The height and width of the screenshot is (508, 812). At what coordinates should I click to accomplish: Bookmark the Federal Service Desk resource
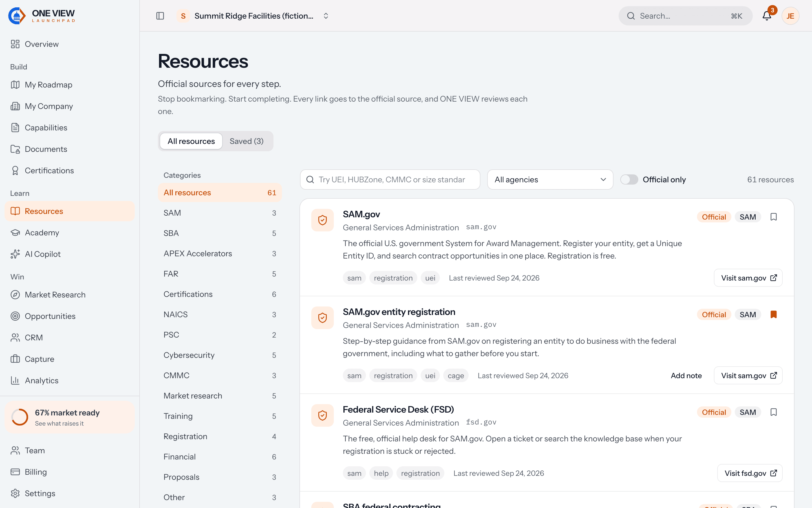(773, 412)
